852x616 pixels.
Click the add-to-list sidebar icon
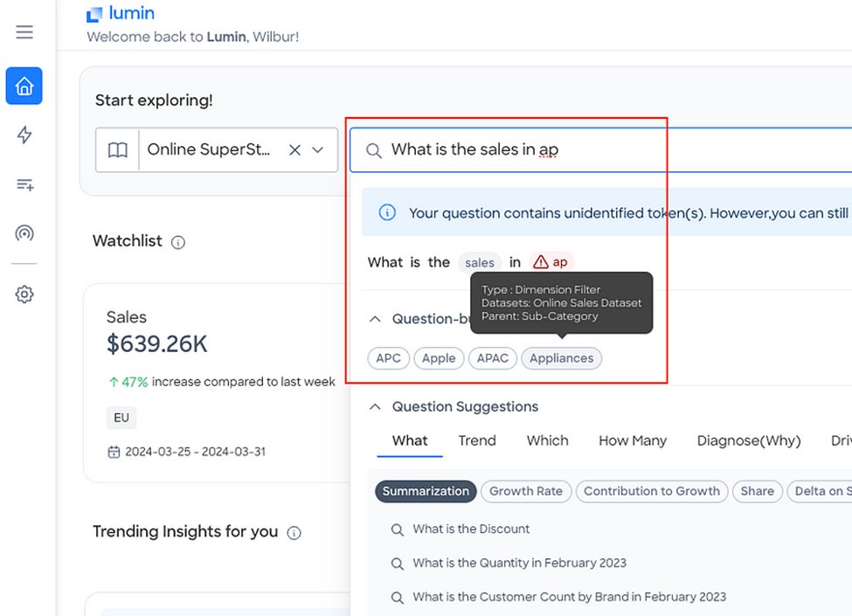point(24,184)
